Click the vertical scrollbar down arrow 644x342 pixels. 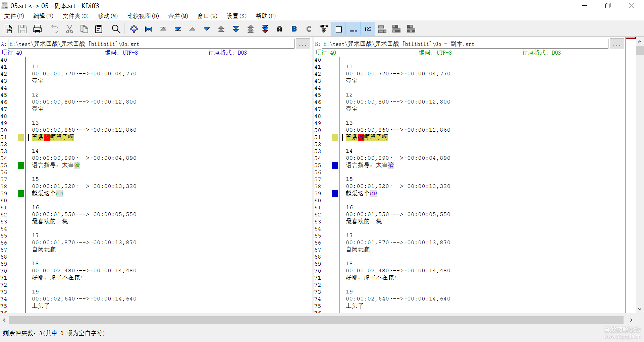(640, 309)
